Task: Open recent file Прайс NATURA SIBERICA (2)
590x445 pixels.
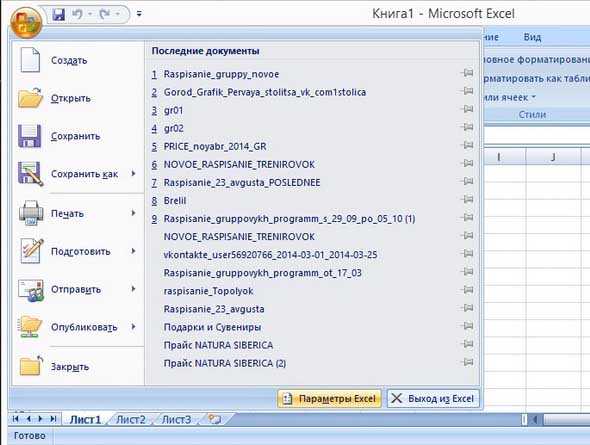Action: [225, 363]
